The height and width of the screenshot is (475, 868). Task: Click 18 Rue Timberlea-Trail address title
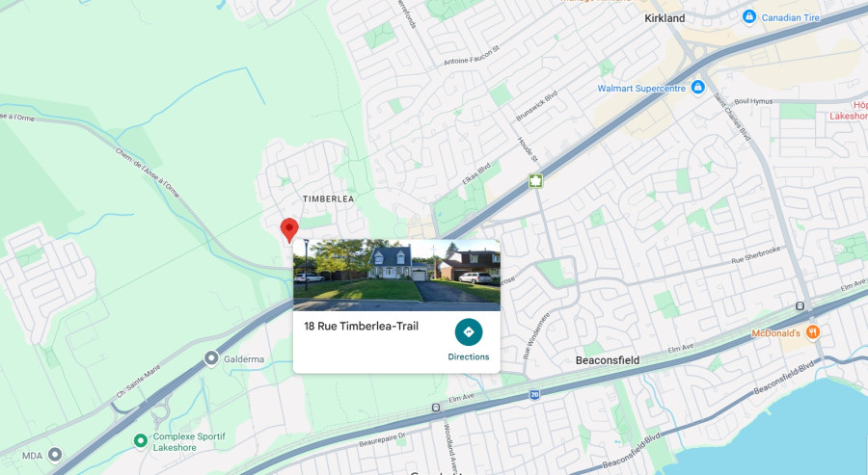click(361, 327)
